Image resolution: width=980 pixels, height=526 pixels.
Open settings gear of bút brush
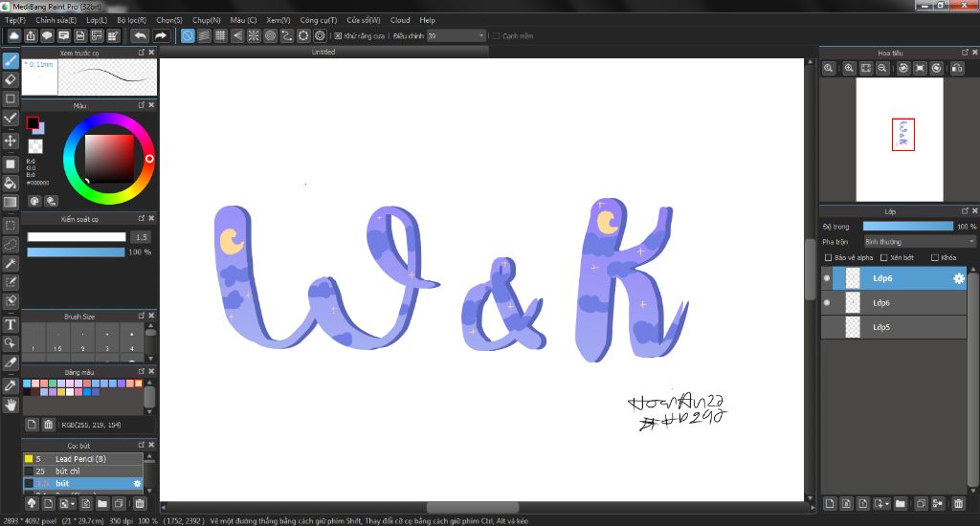138,484
